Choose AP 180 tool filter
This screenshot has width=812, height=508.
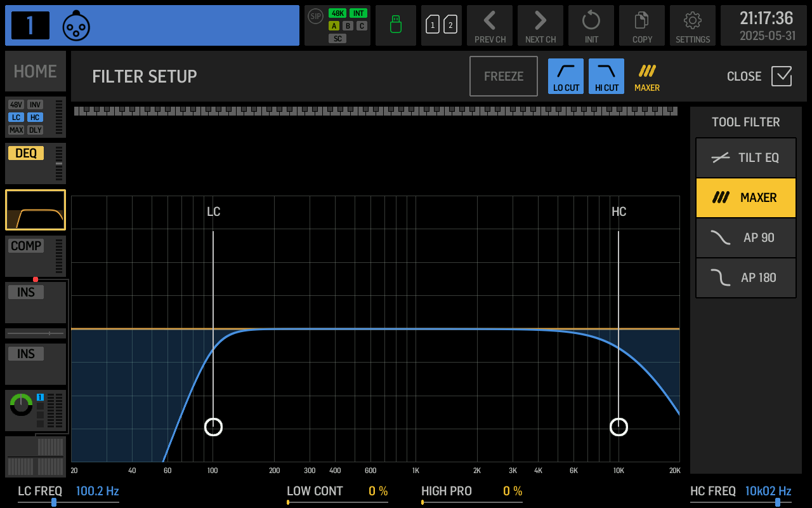(746, 277)
